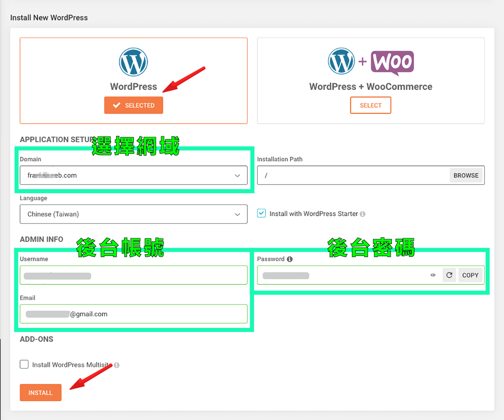Viewport: 504px width, 420px height.
Task: Click the Email input field
Action: [x=133, y=314]
